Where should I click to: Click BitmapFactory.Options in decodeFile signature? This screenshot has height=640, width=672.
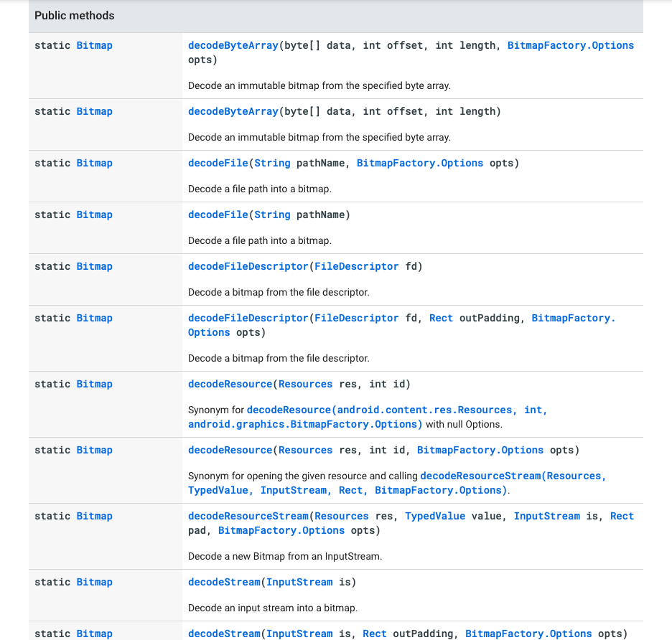419,163
